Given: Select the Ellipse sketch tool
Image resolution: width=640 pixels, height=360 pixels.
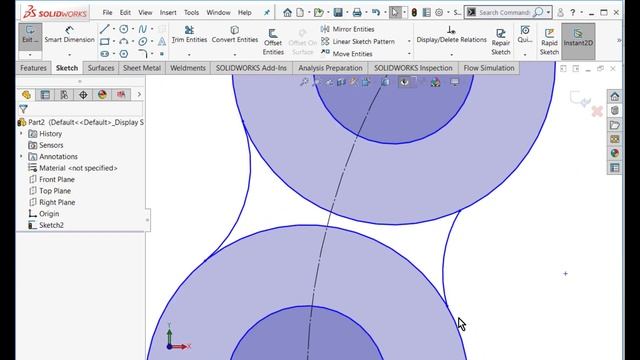Looking at the screenshot, I should click(142, 41).
